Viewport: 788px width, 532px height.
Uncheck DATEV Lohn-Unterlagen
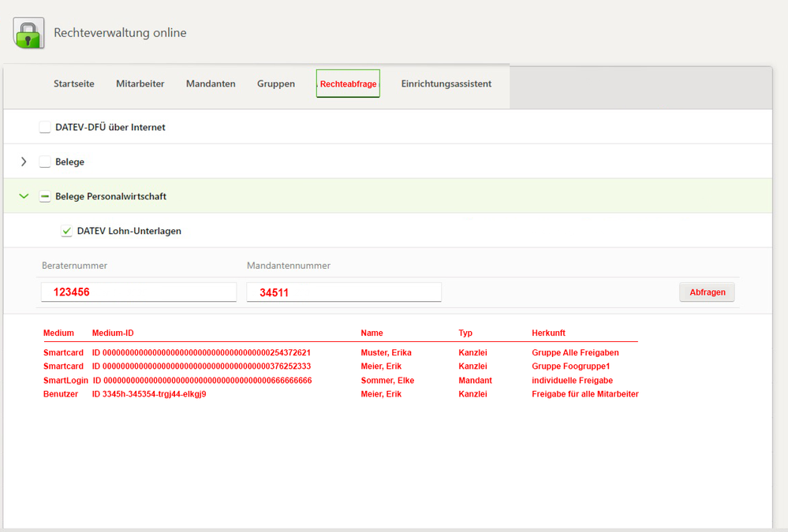tap(67, 231)
